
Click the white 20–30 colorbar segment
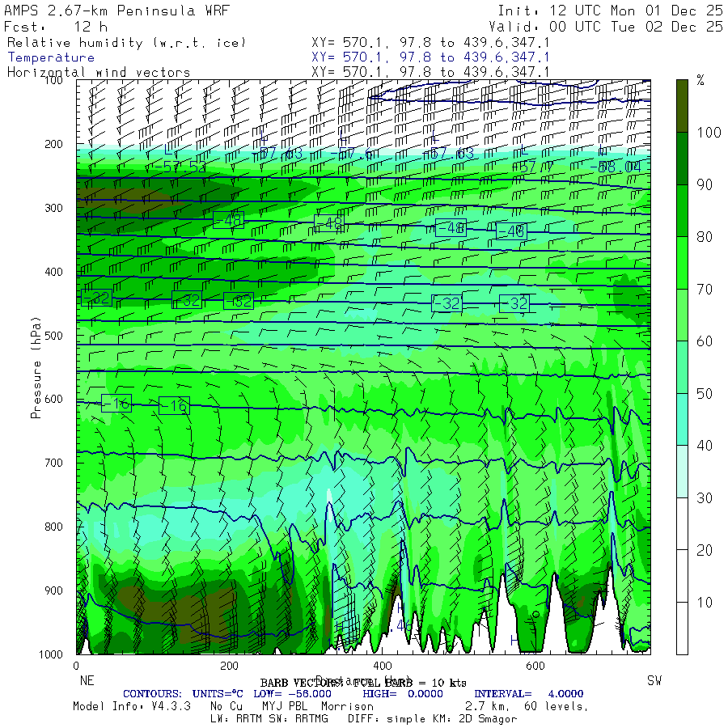point(682,524)
